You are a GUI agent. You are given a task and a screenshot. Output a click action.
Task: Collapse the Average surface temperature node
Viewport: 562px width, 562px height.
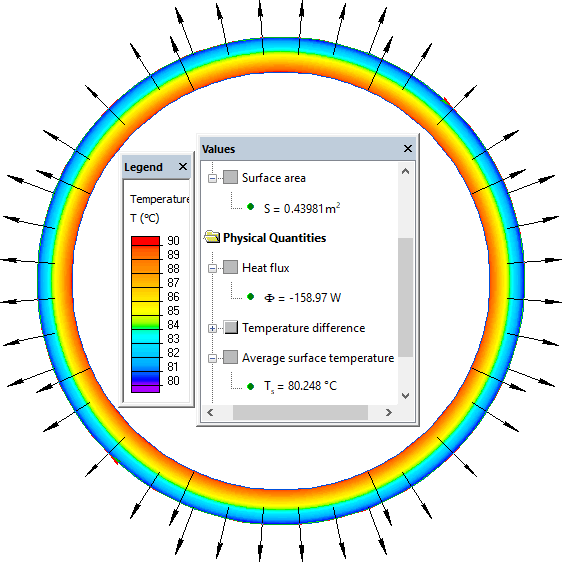[213, 358]
